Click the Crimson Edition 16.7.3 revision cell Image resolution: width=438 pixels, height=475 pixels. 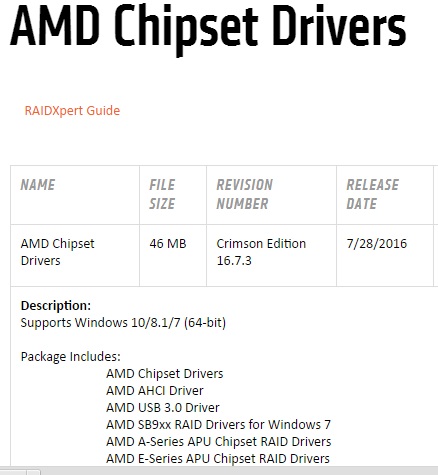(x=261, y=252)
